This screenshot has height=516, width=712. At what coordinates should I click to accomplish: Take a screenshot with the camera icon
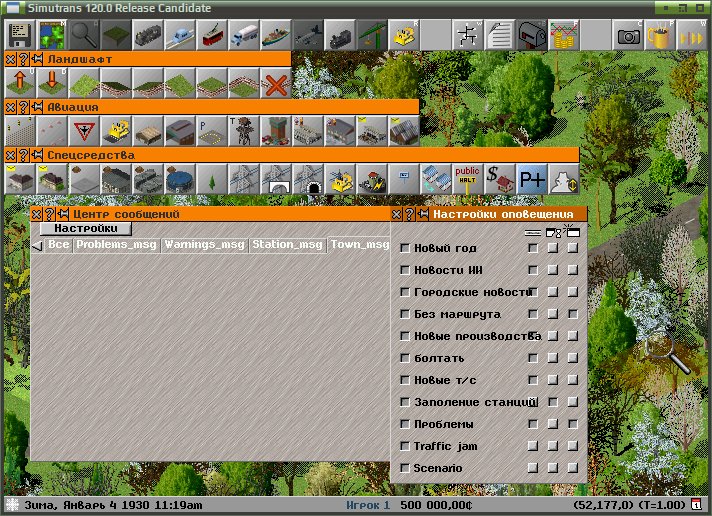point(627,35)
